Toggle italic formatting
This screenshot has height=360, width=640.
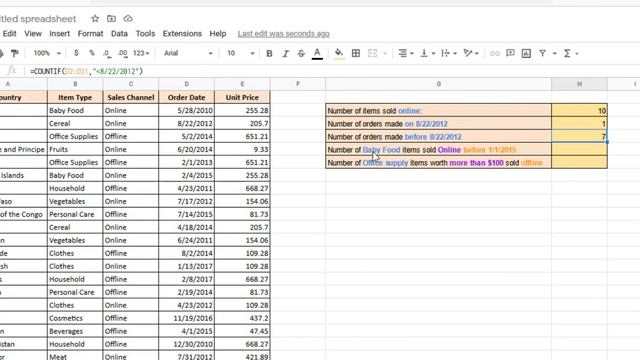click(285, 53)
